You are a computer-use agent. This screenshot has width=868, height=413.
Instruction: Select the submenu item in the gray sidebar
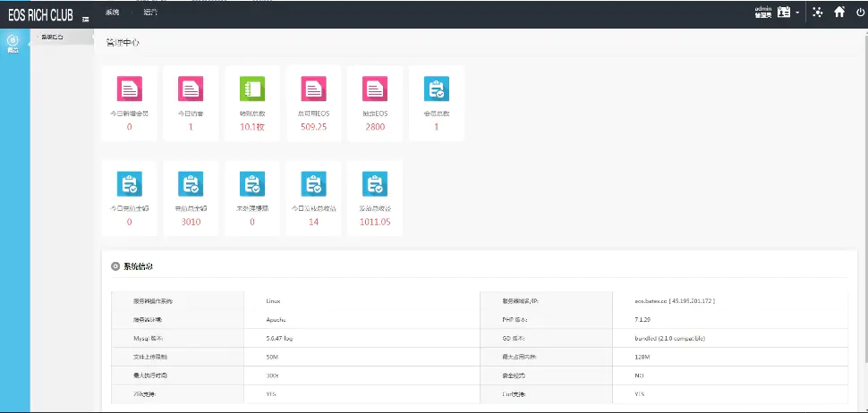pyautogui.click(x=54, y=38)
